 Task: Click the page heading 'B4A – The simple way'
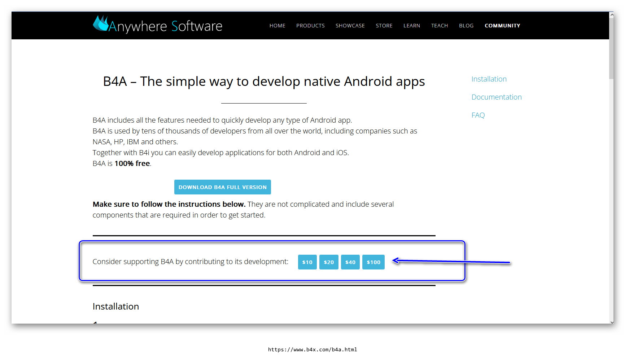(264, 82)
